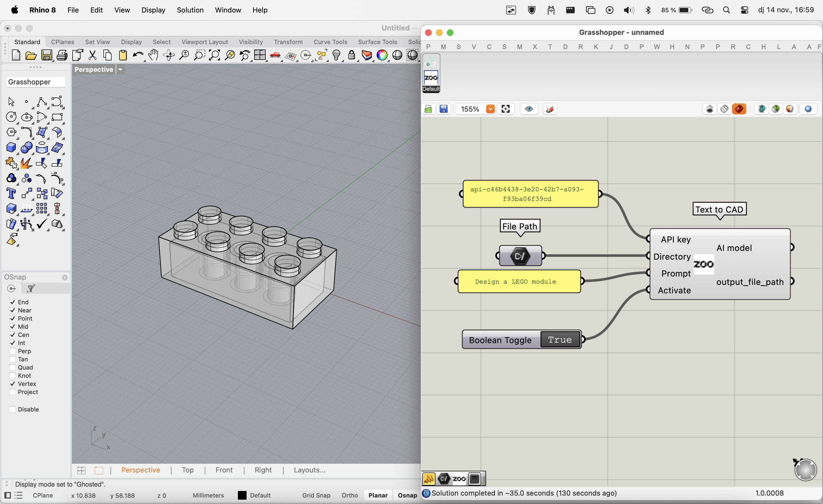Toggle Planar in the status bar
Viewport: 823px width, 504px height.
378,495
